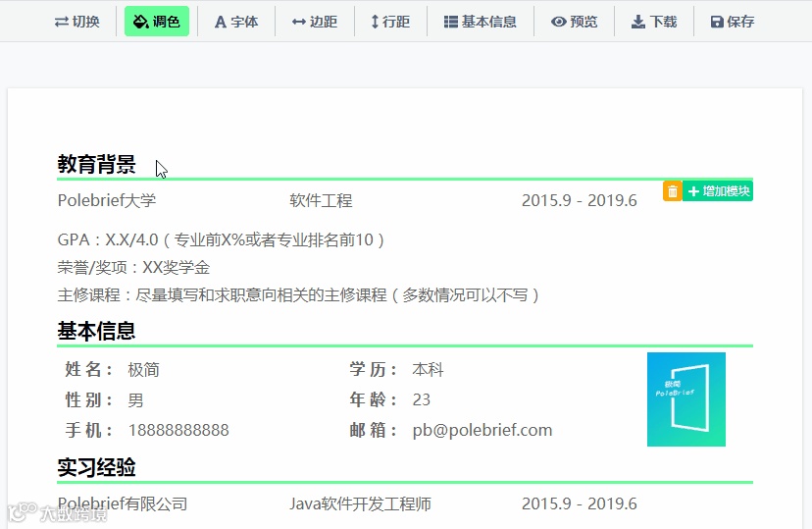Click the 姓名 label
Image resolution: width=812 pixels, height=529 pixels.
tap(88, 369)
